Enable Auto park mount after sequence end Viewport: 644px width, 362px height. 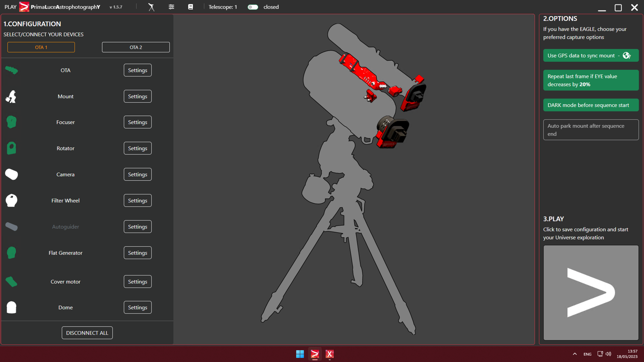click(x=590, y=129)
